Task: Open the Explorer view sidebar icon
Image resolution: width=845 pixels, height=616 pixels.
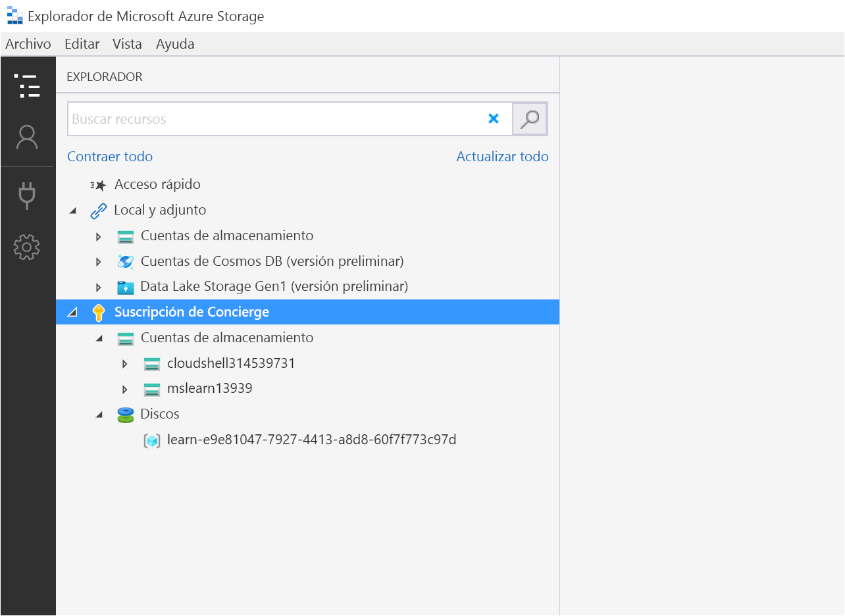Action: tap(27, 86)
